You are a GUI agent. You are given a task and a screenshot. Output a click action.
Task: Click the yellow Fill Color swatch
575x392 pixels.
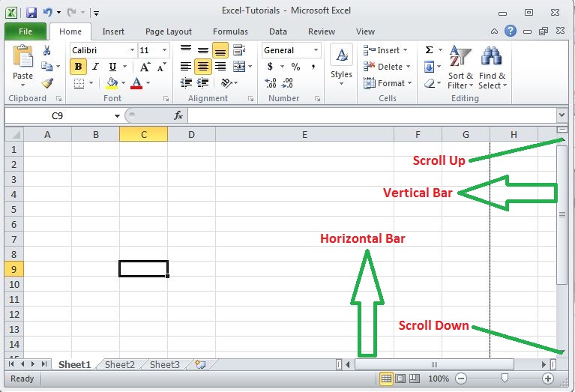tap(112, 87)
